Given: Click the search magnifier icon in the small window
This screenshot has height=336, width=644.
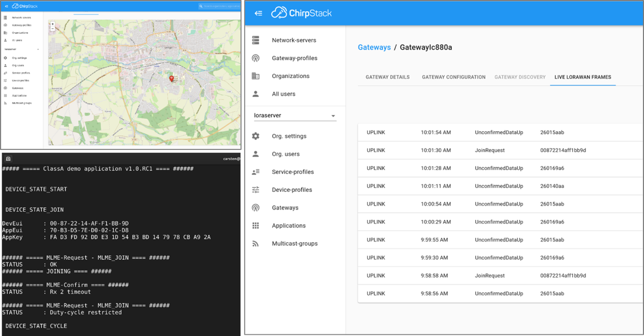Looking at the screenshot, I should click(x=201, y=6).
